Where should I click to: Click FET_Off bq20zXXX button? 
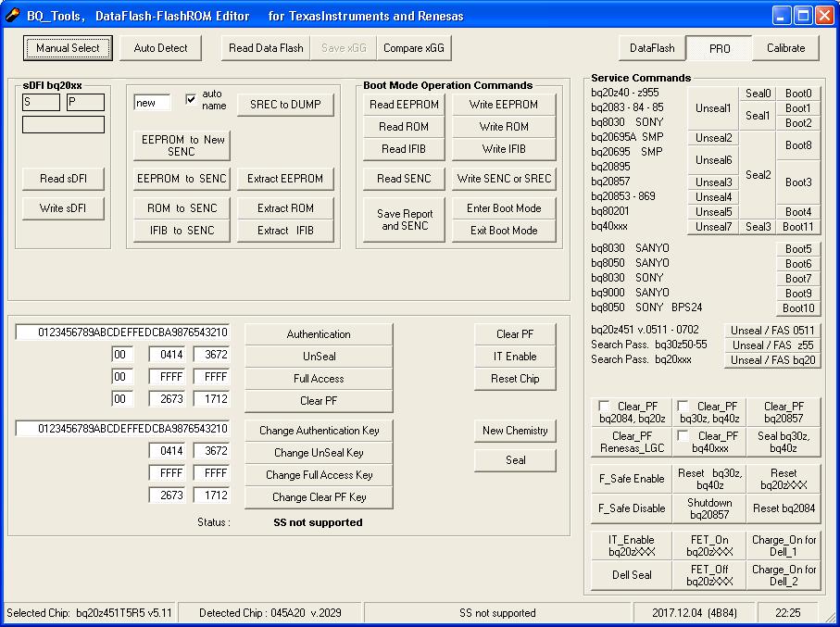point(709,575)
